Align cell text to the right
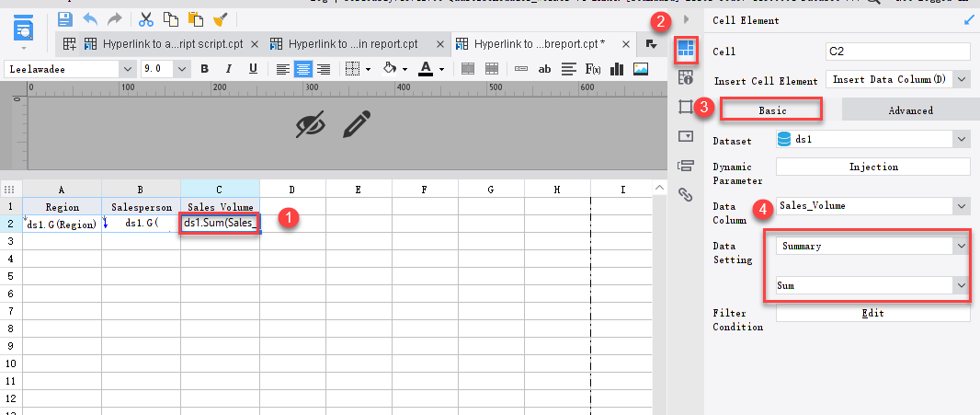The width and height of the screenshot is (980, 415). tap(323, 69)
